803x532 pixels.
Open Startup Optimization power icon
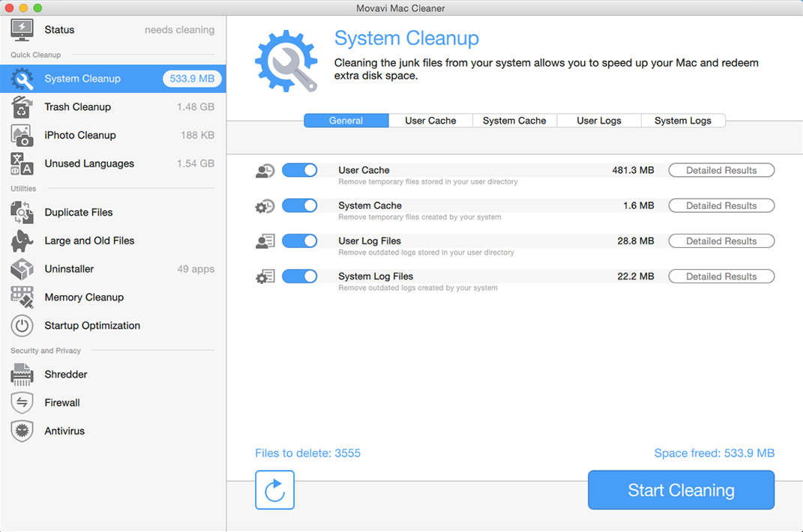coord(22,326)
